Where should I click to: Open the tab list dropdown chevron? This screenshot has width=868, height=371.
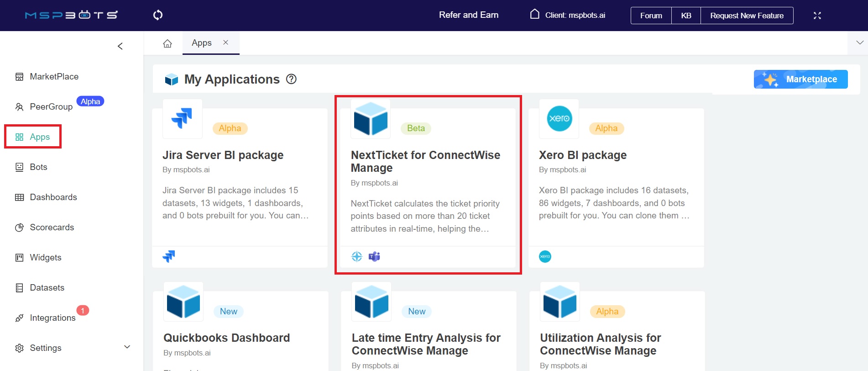859,42
